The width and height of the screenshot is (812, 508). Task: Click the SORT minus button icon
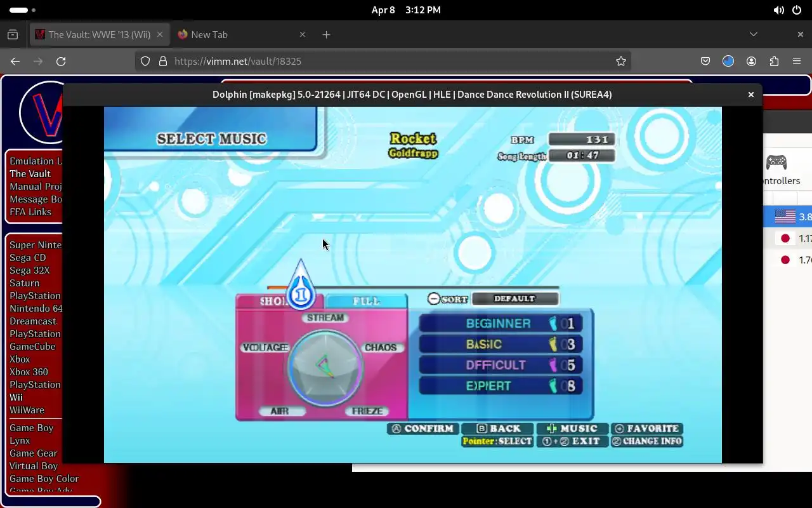click(x=434, y=298)
